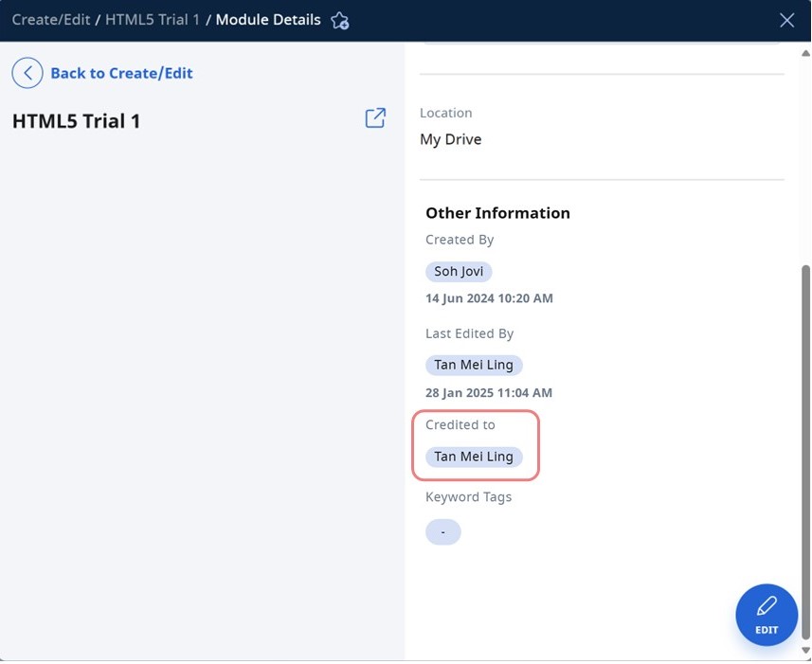The width and height of the screenshot is (812, 664).
Task: Open HTML5 Trial 1 breadcrumb
Action: (153, 20)
